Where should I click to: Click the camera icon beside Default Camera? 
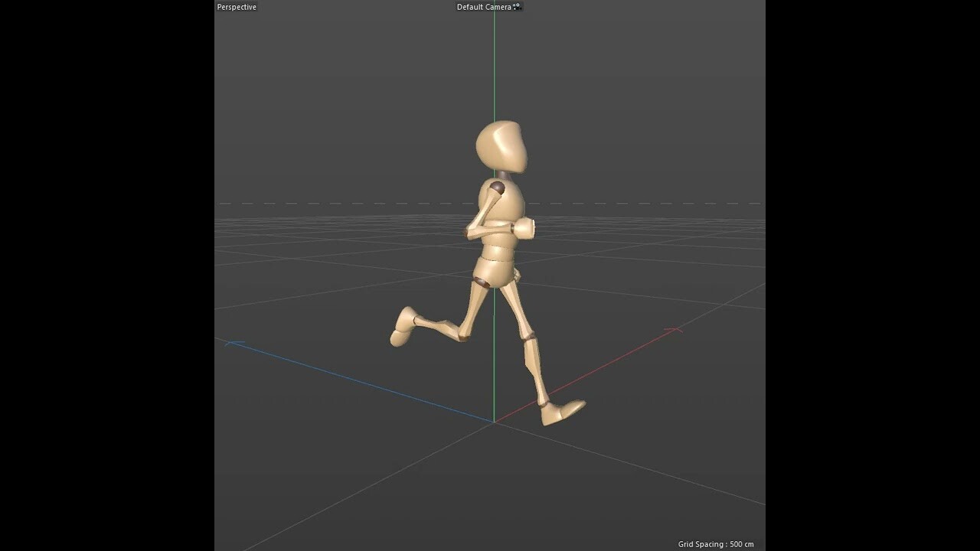517,6
